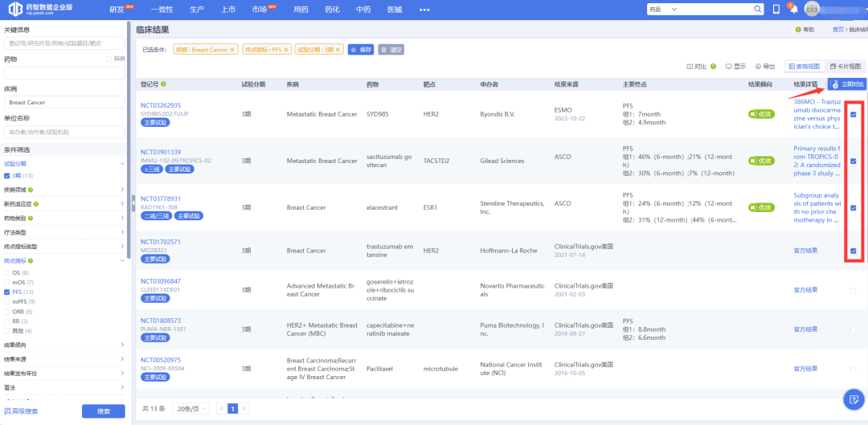Open the mobile phone icon in header

click(776, 9)
